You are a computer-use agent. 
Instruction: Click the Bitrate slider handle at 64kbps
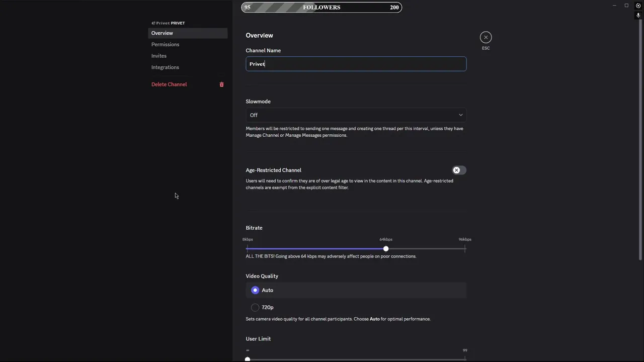coord(386,249)
